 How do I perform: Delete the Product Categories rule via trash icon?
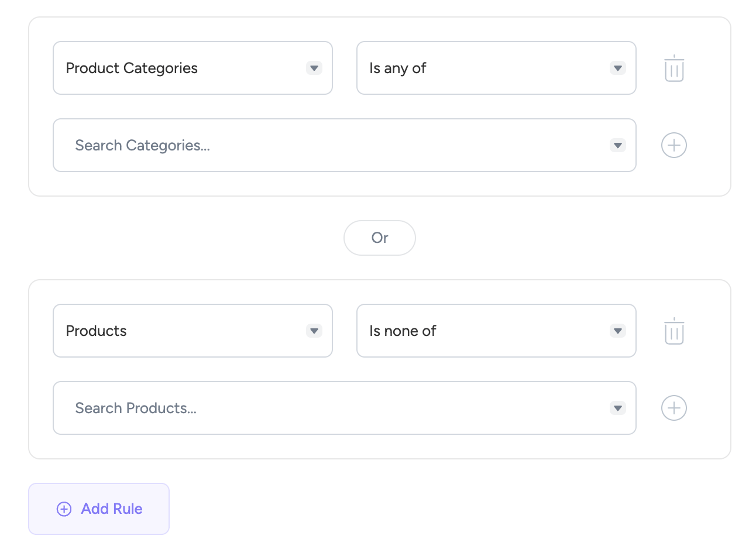[673, 68]
